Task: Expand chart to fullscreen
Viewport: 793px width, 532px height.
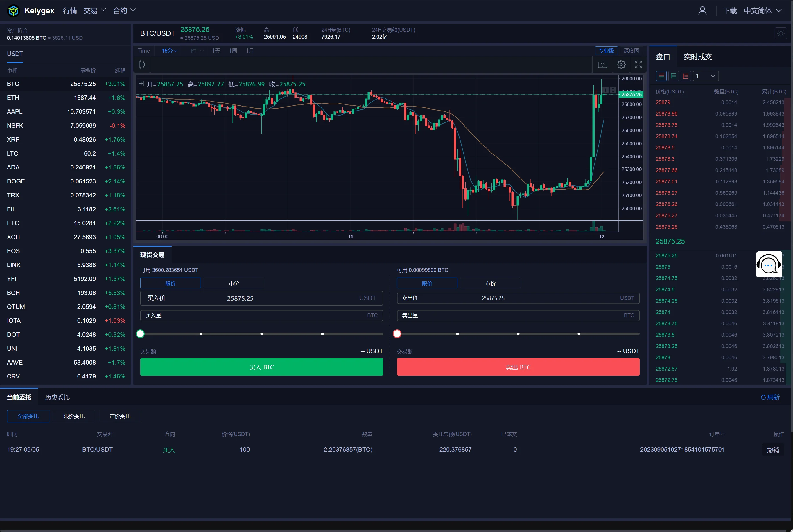Action: 638,64
